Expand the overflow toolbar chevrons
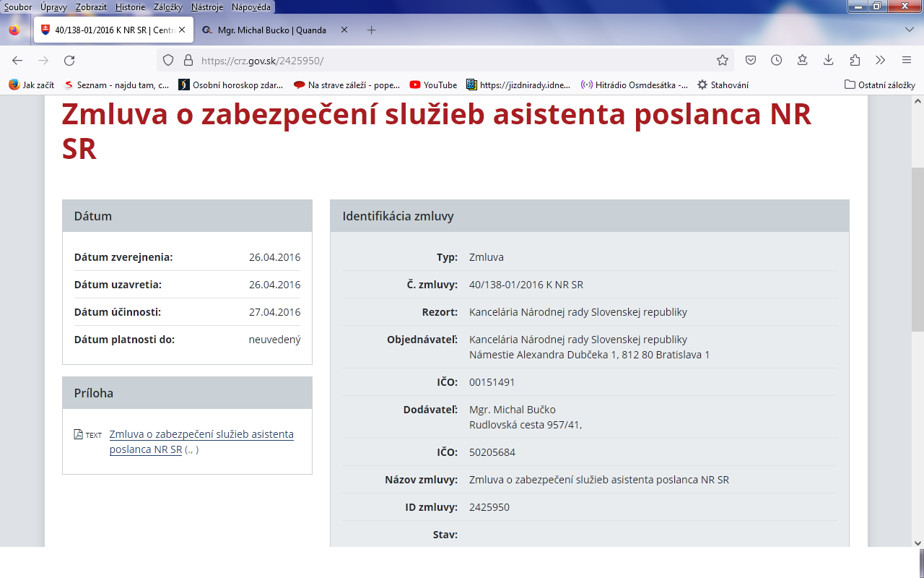 click(x=881, y=60)
